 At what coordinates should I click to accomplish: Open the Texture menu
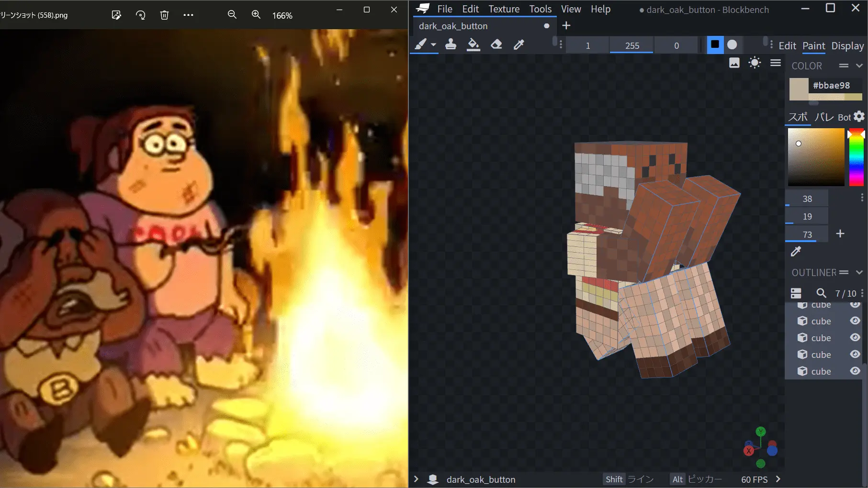(504, 9)
